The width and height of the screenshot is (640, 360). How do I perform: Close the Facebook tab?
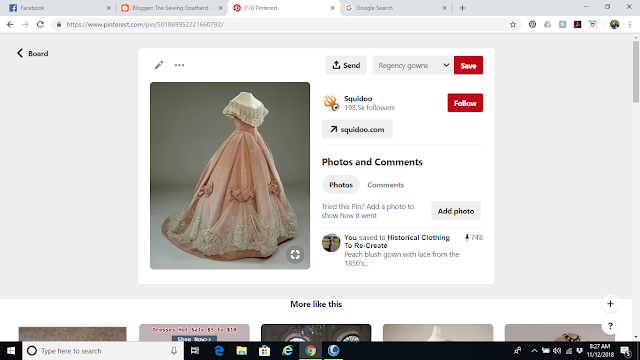pos(109,8)
